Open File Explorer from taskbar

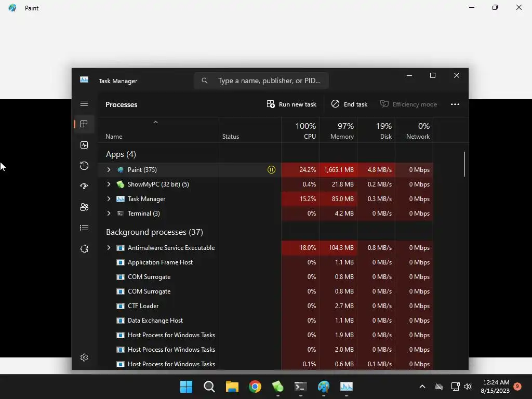(x=232, y=387)
